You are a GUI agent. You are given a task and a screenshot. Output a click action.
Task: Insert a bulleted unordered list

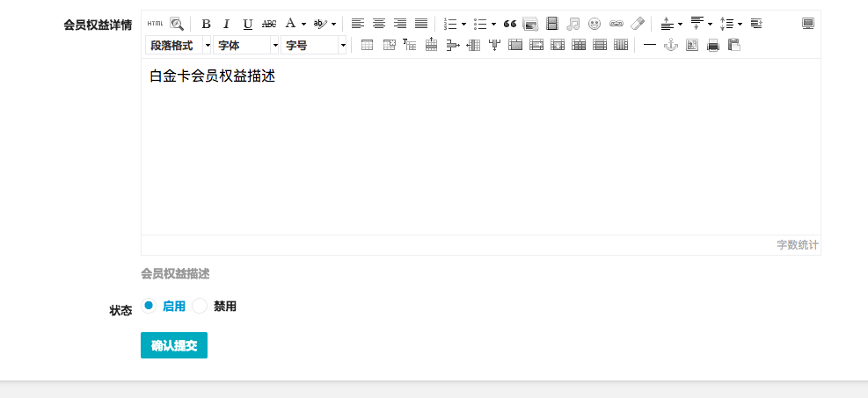pos(480,24)
